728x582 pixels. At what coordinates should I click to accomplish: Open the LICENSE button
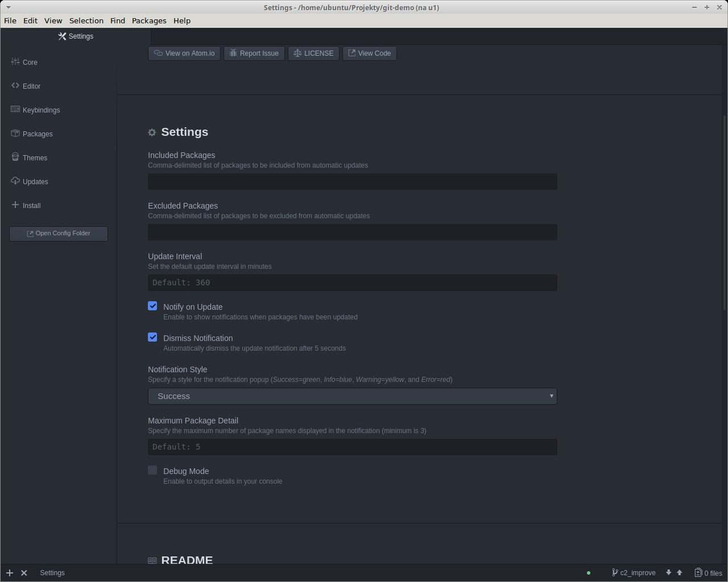(x=313, y=53)
